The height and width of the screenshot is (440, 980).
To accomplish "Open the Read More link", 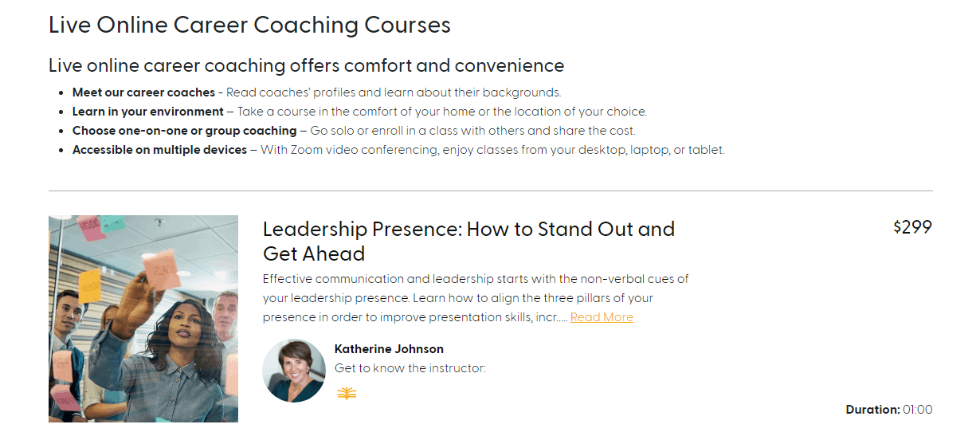I will pyautogui.click(x=602, y=317).
